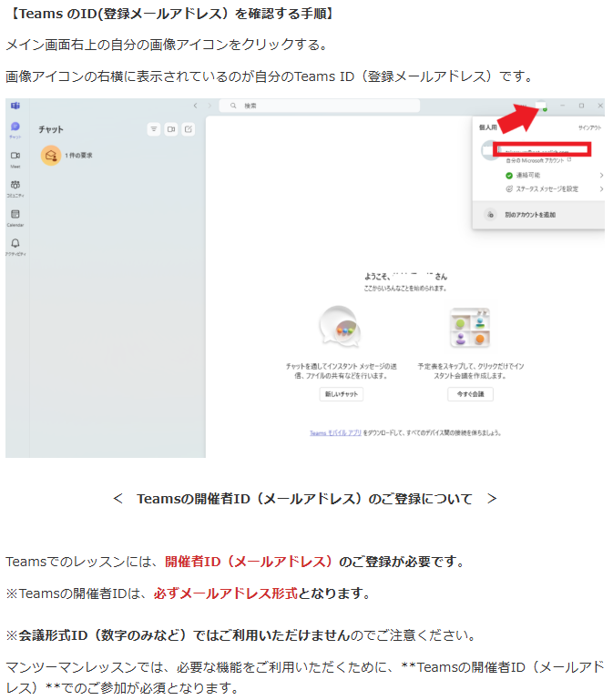
Task: Click the 個人用 label in account panel
Action: (x=488, y=127)
